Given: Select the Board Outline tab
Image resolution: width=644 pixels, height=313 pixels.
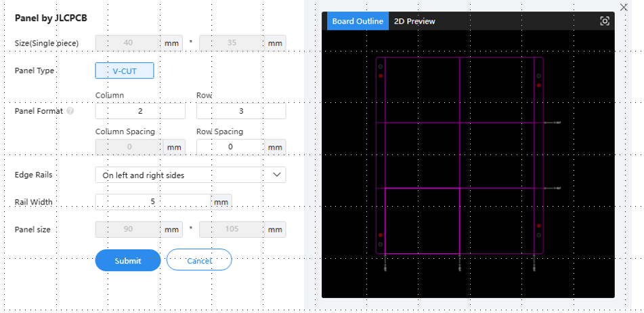Looking at the screenshot, I should pos(358,21).
